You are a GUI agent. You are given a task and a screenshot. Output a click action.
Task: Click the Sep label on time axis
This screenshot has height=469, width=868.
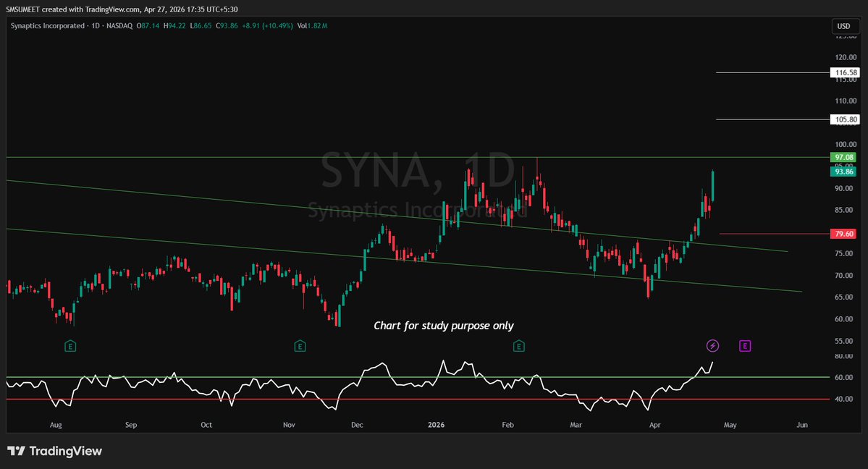tap(130, 425)
